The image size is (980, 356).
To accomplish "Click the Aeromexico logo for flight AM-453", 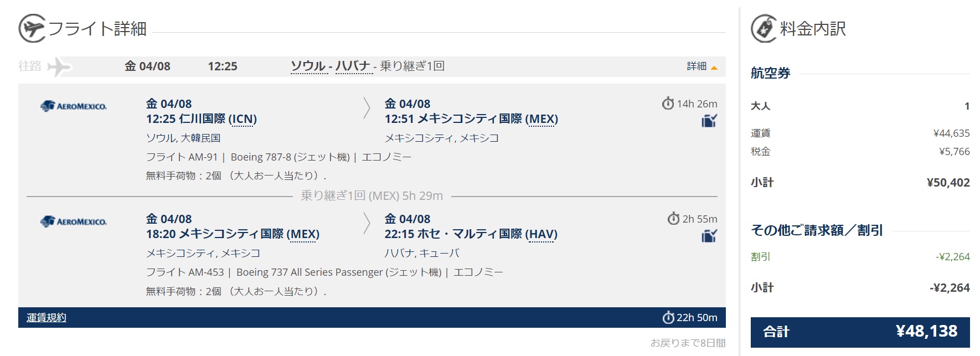I will pyautogui.click(x=74, y=221).
